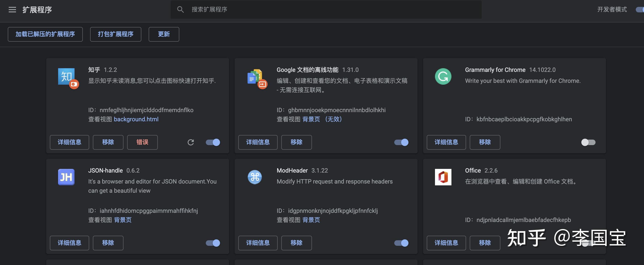Open ModHeader background page link

311,220
